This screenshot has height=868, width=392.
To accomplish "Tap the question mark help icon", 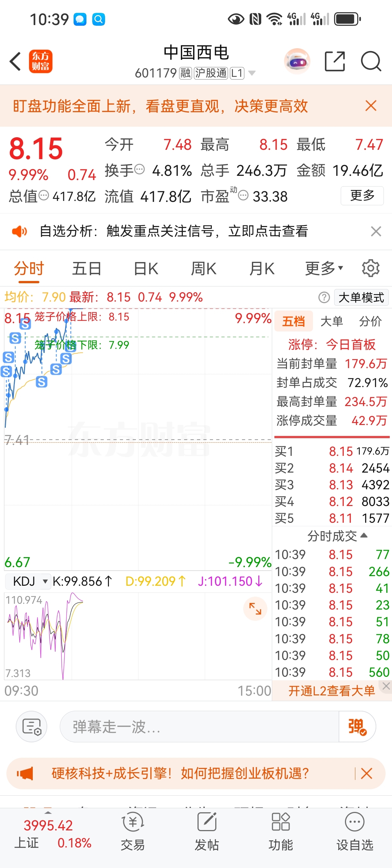I will 324,298.
